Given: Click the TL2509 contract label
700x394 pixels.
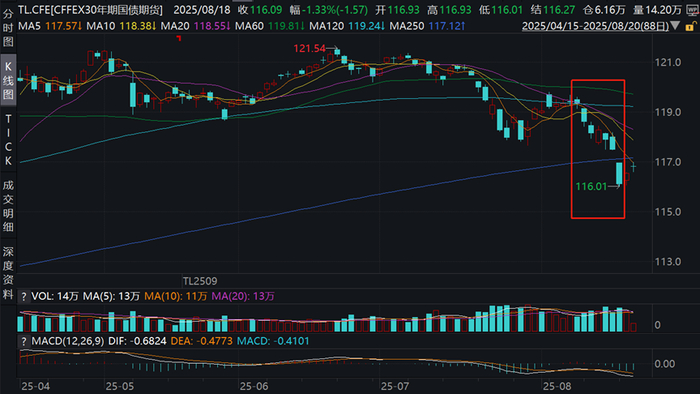Looking at the screenshot, I should tap(200, 282).
